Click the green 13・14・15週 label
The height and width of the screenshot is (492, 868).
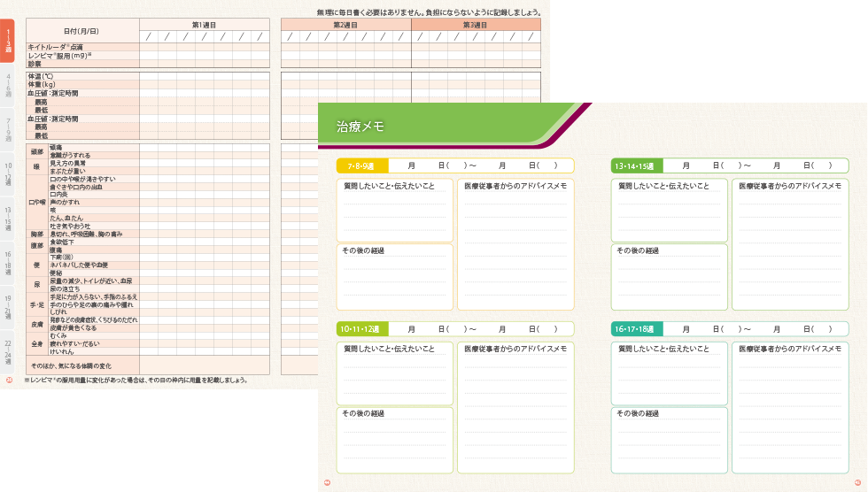pyautogui.click(x=636, y=165)
